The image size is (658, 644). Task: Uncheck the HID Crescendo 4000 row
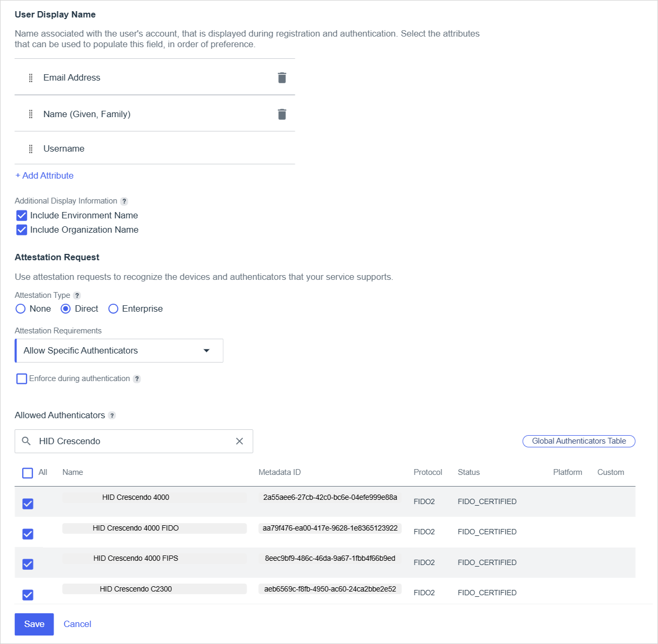point(28,504)
